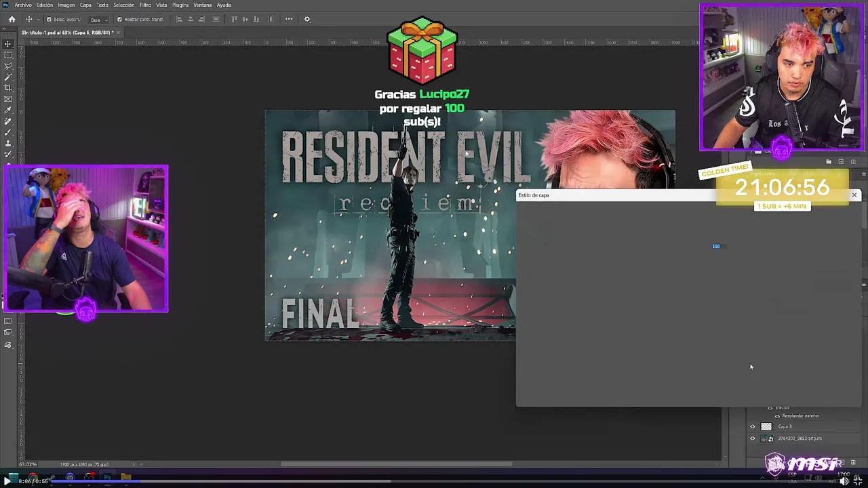This screenshot has height=488, width=868.
Task: Open the Capa auto-select dropdown
Action: coord(98,20)
